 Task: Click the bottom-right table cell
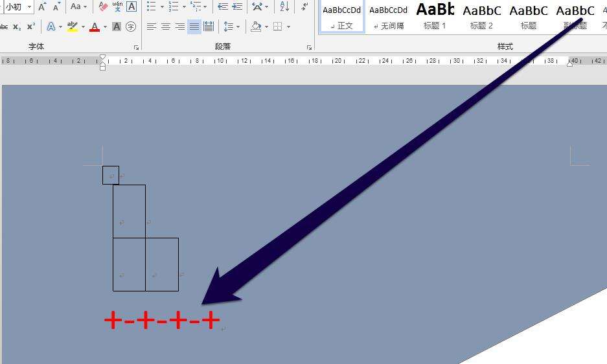coord(162,264)
